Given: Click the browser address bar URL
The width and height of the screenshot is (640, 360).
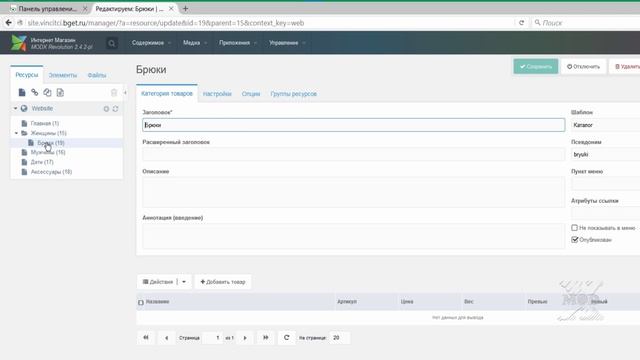Looking at the screenshot, I should pyautogui.click(x=165, y=23).
